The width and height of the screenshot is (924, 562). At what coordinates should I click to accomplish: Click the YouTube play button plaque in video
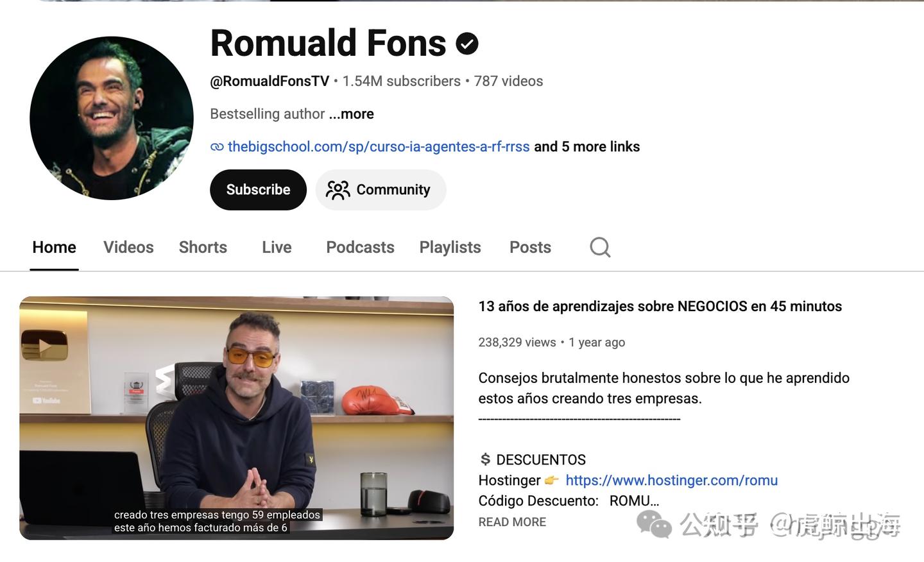click(44, 346)
